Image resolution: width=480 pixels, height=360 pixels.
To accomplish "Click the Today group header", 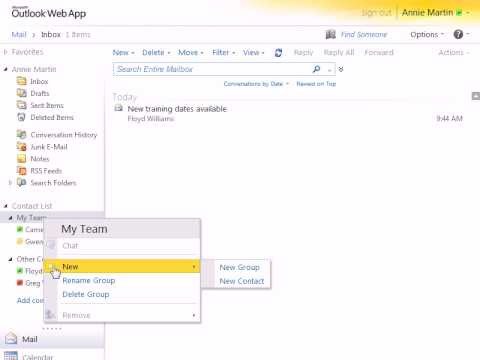I will pyautogui.click(x=125, y=97).
